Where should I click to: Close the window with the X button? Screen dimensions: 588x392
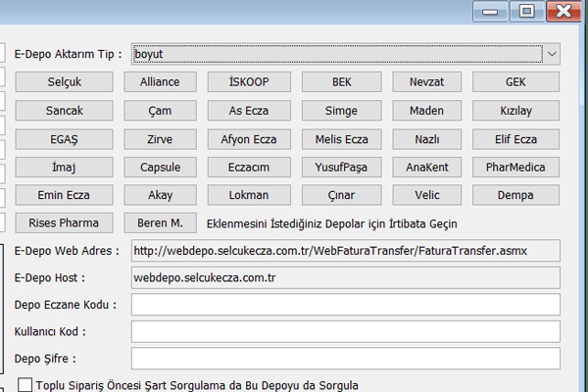click(563, 11)
